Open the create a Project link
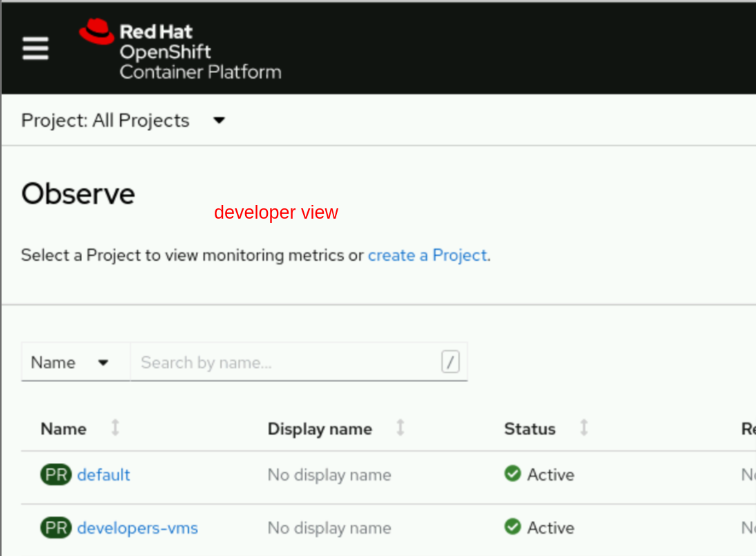Image resolution: width=756 pixels, height=556 pixels. pyautogui.click(x=427, y=255)
